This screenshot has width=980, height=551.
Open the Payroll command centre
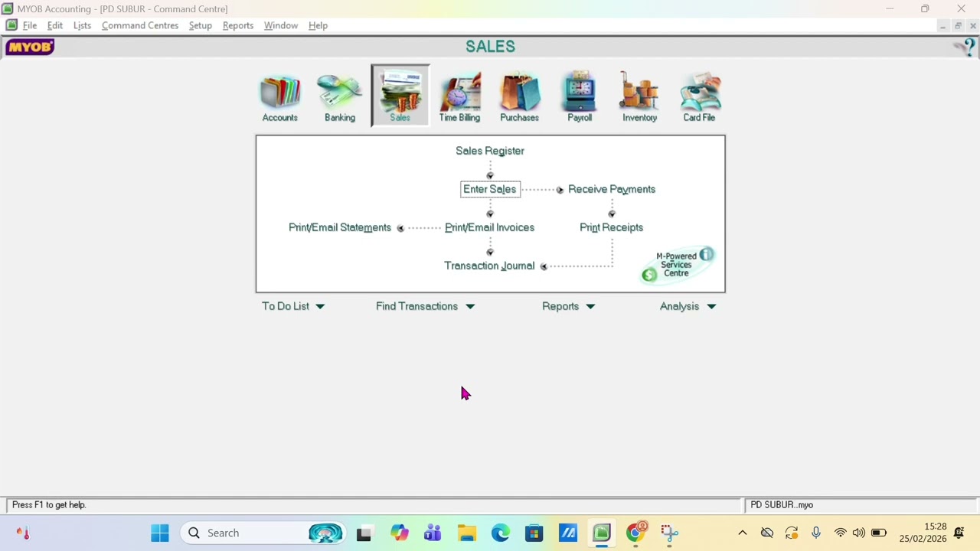click(x=580, y=96)
